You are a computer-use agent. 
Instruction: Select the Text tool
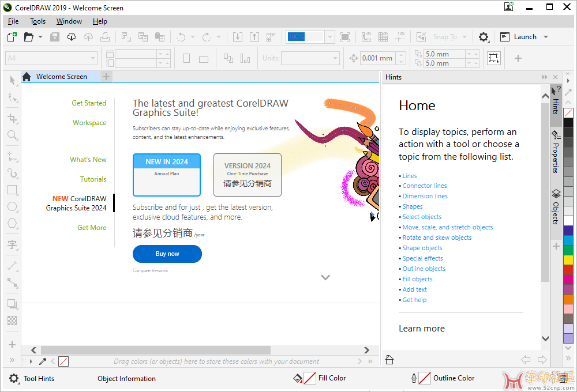tap(12, 244)
